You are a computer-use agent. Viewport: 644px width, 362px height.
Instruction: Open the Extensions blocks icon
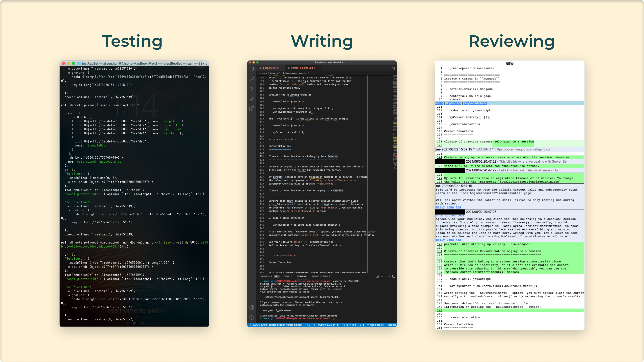252,109
